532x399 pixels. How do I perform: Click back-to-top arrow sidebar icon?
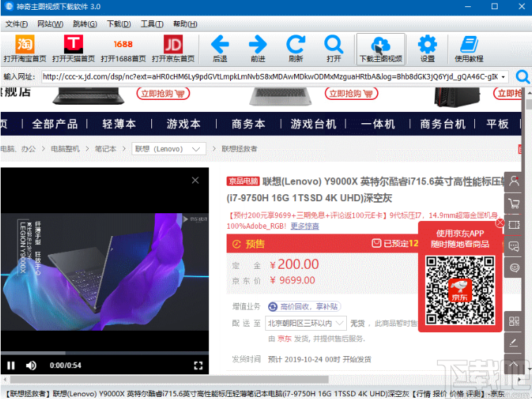[514, 364]
